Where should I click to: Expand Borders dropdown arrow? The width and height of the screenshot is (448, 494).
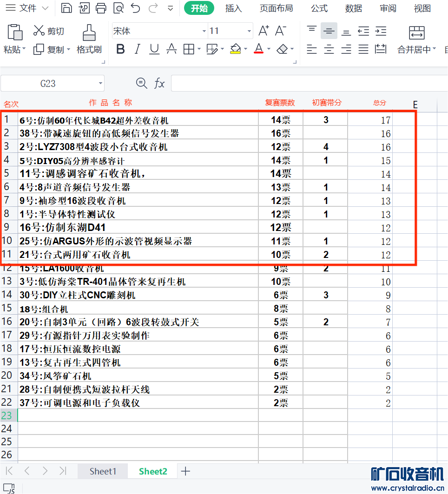click(x=199, y=49)
